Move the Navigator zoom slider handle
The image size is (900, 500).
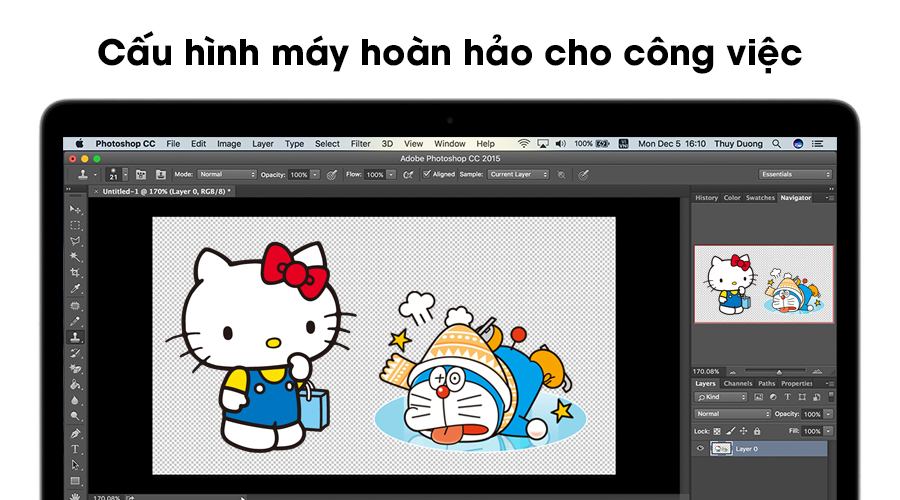(x=779, y=373)
